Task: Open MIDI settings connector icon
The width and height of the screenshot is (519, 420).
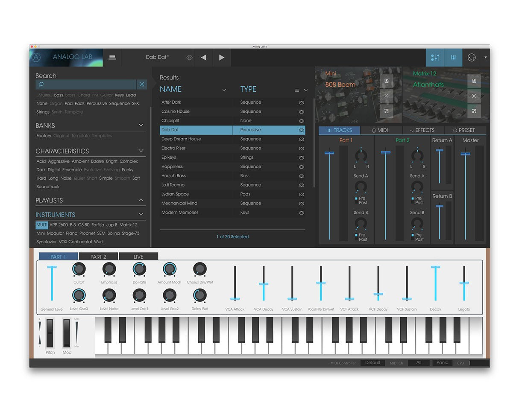Action: coord(472,57)
